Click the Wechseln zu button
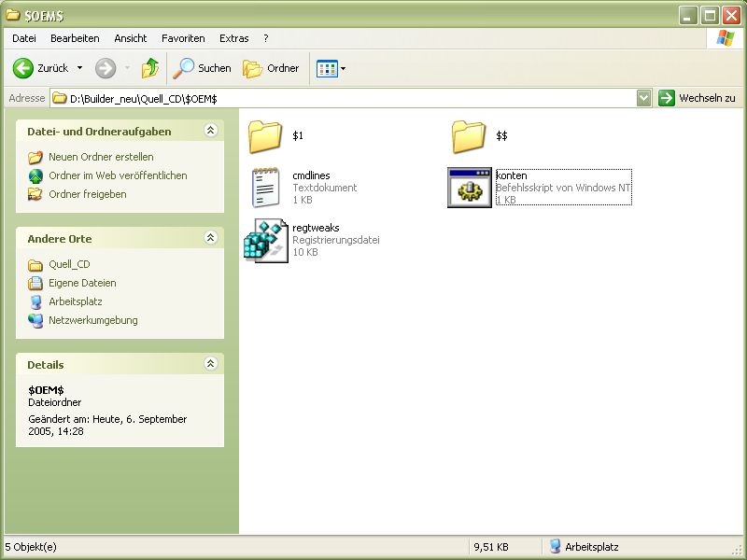 (698, 98)
